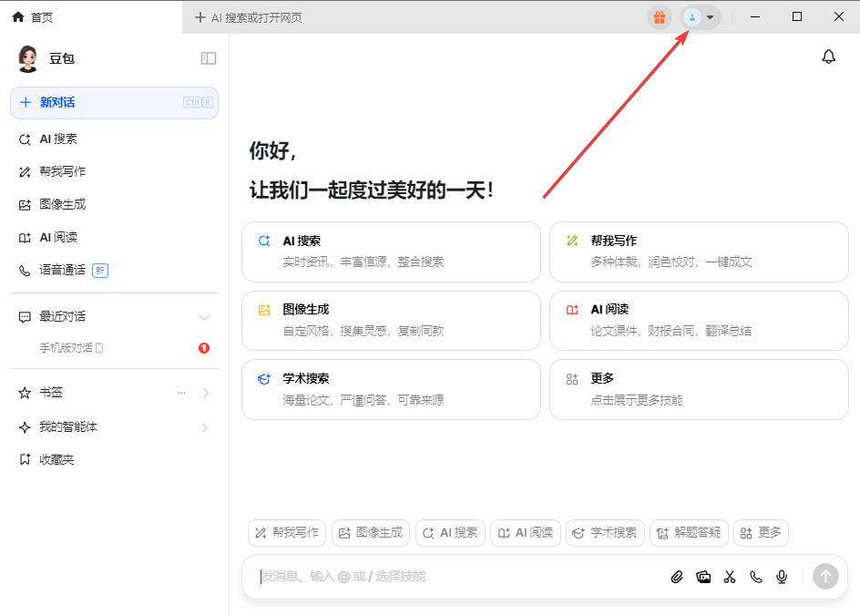This screenshot has height=616, width=860.
Task: Click the 图像生成 chip above input
Action: click(371, 533)
